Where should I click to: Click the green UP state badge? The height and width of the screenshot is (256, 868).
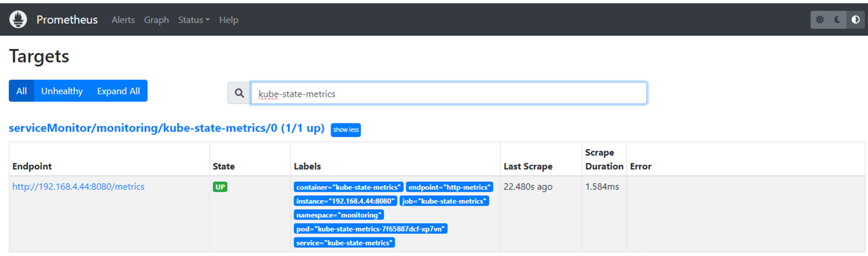click(x=220, y=187)
